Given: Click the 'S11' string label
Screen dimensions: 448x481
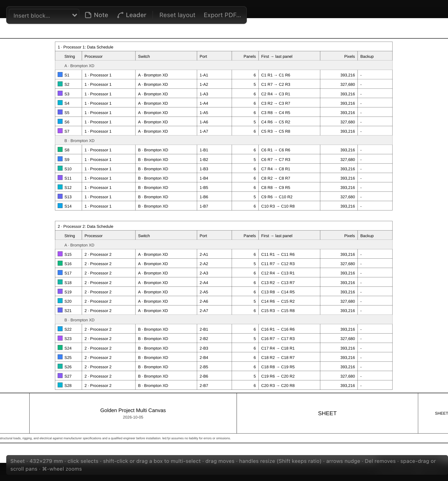Looking at the screenshot, I should (68, 178).
